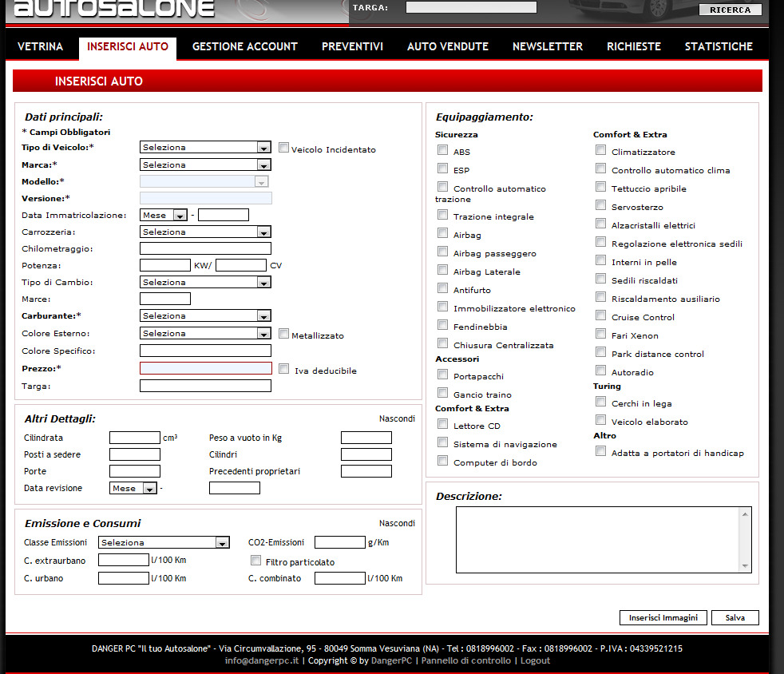Expand the Classe Emissioni dropdown
This screenshot has width=784, height=674.
tap(164, 542)
